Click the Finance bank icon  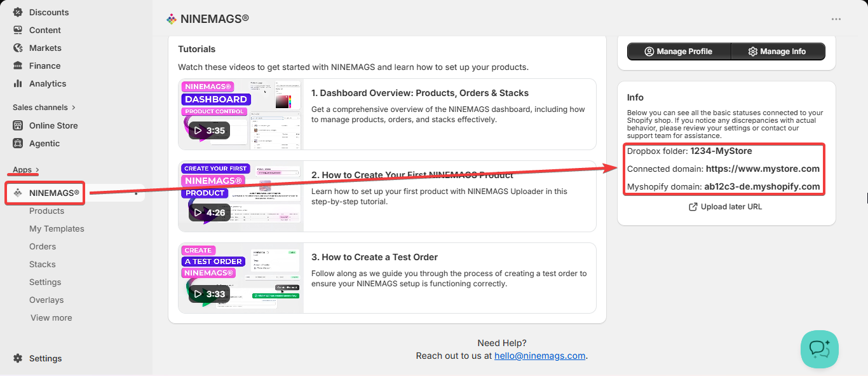(18, 66)
